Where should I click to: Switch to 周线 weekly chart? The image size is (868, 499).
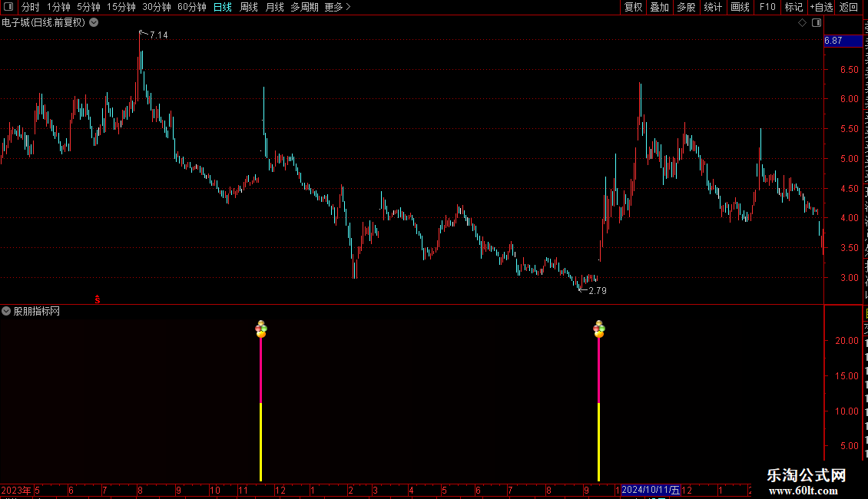pos(249,7)
